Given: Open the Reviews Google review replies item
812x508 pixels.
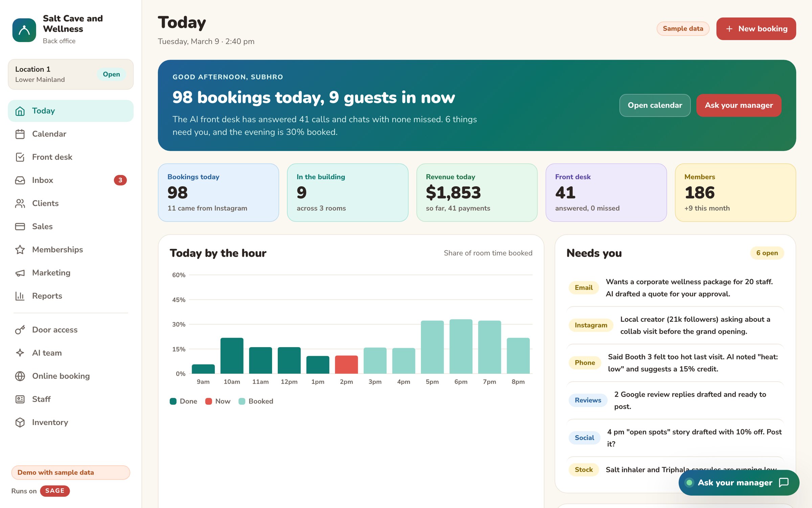Looking at the screenshot, I should click(x=675, y=400).
